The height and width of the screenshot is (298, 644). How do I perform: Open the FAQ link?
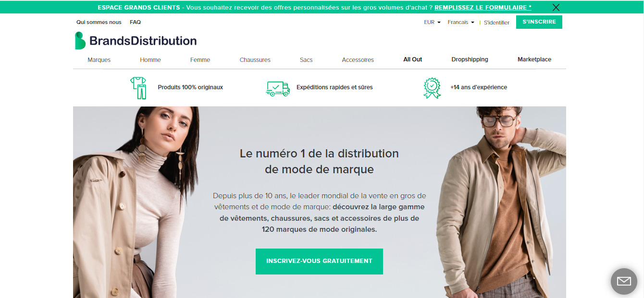[x=135, y=22]
